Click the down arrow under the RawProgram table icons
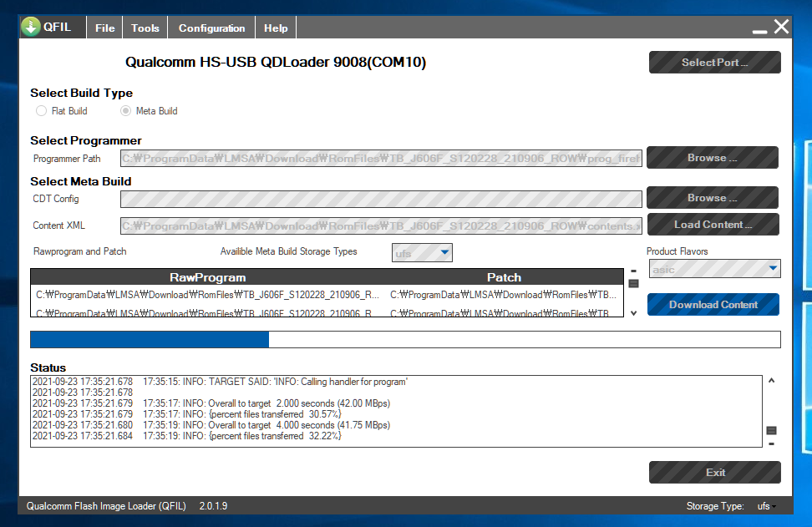The width and height of the screenshot is (812, 527). point(633,313)
